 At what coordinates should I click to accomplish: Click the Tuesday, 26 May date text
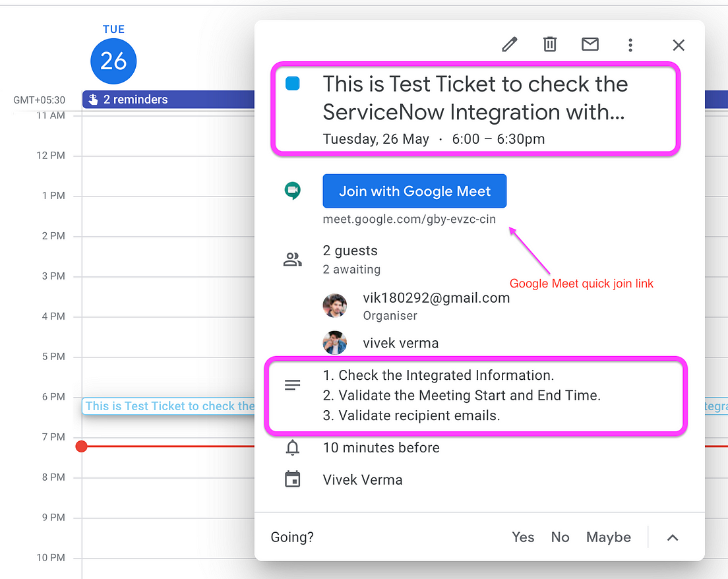click(376, 139)
